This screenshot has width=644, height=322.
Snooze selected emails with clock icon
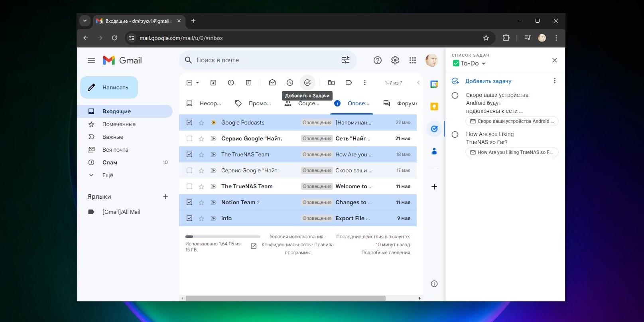[x=290, y=83]
